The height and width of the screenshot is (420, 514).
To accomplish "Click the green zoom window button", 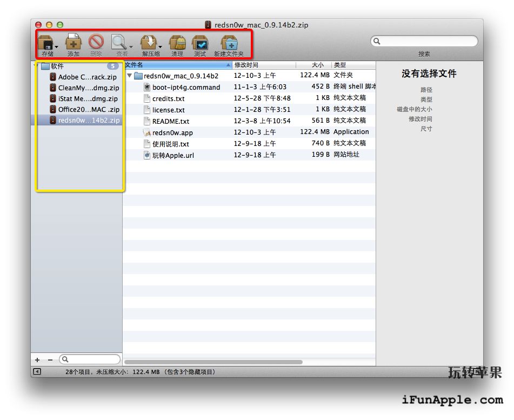I will coord(59,24).
